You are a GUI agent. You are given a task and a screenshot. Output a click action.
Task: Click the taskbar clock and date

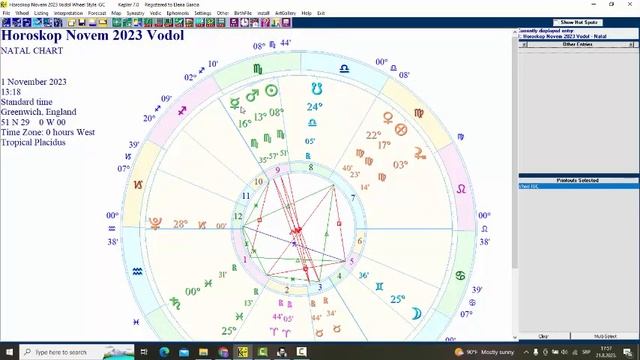coord(607,352)
